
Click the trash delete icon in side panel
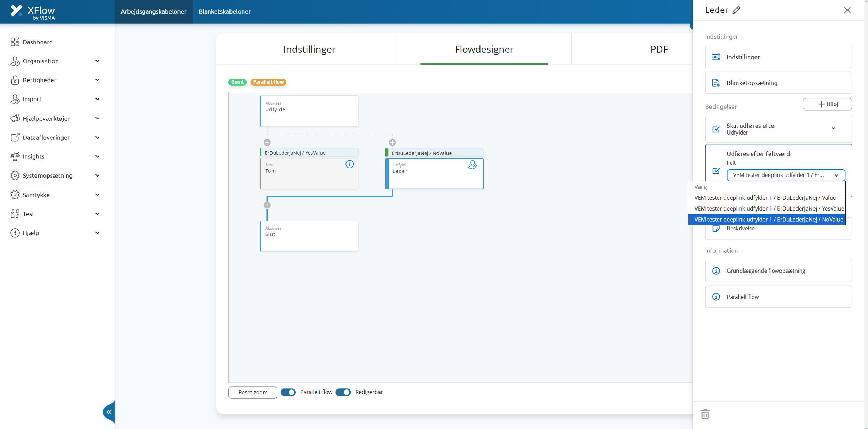coord(705,414)
